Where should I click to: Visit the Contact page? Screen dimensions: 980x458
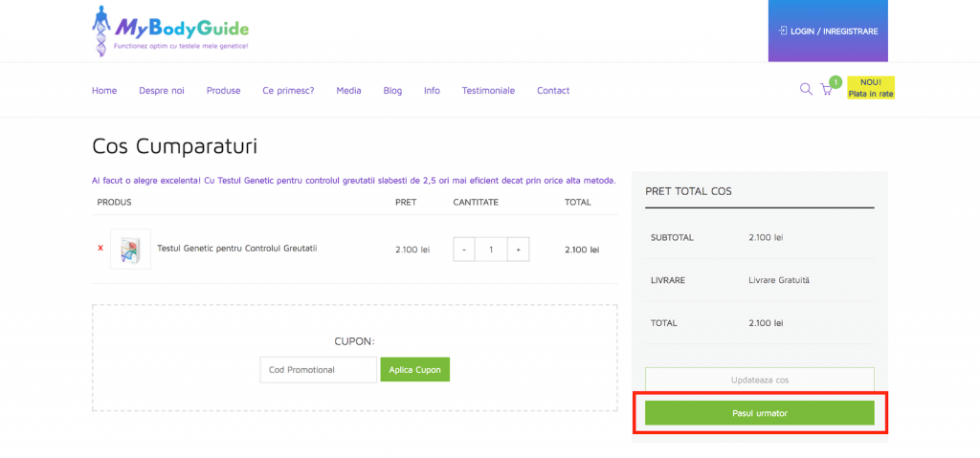coord(553,91)
